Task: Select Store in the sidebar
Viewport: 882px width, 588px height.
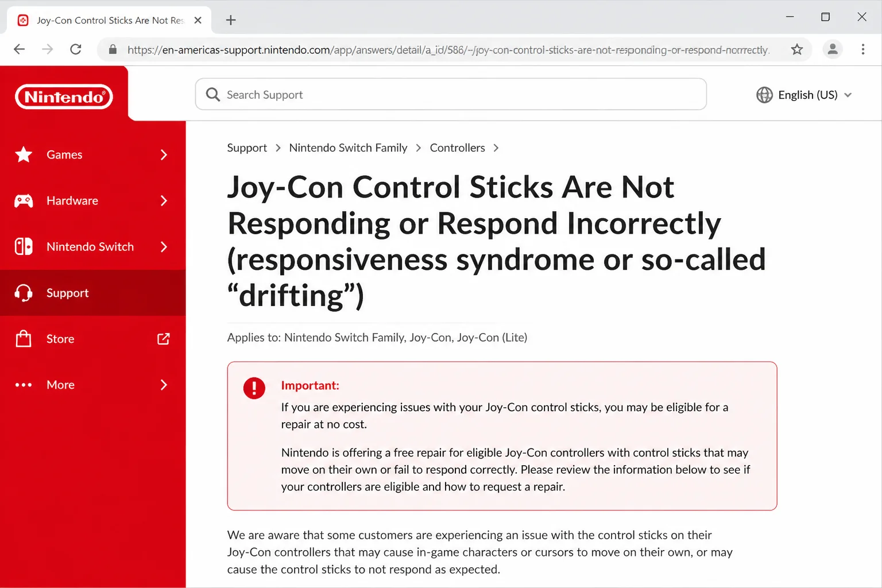Action: click(93, 339)
